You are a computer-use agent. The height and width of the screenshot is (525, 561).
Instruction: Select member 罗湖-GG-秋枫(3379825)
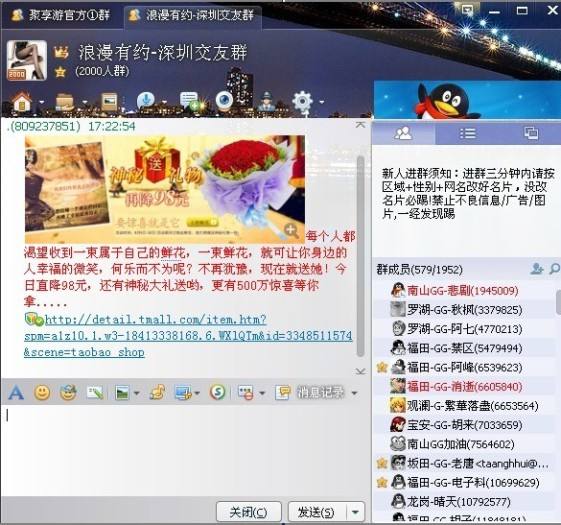point(465,310)
